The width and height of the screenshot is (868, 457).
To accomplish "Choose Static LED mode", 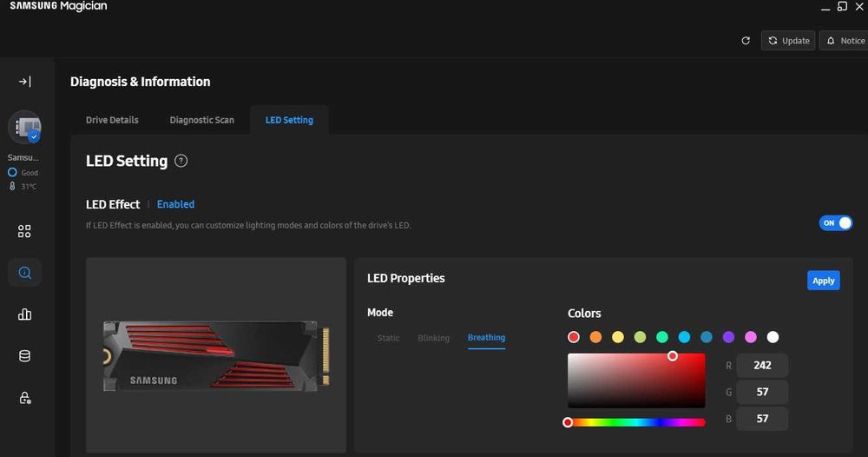I will 388,338.
